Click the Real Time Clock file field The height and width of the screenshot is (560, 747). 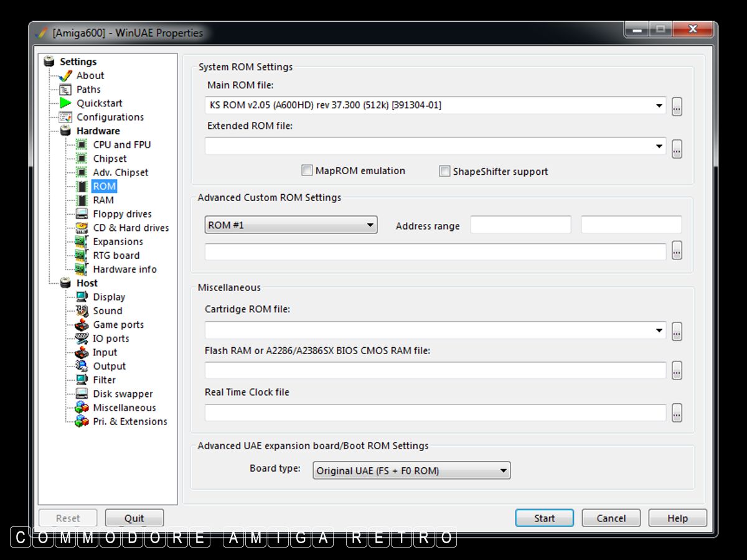point(435,413)
